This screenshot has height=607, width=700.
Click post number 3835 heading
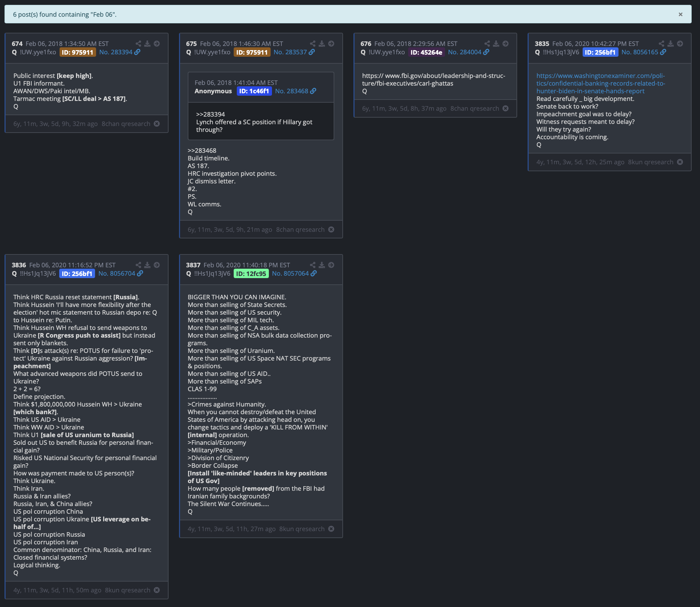point(542,44)
